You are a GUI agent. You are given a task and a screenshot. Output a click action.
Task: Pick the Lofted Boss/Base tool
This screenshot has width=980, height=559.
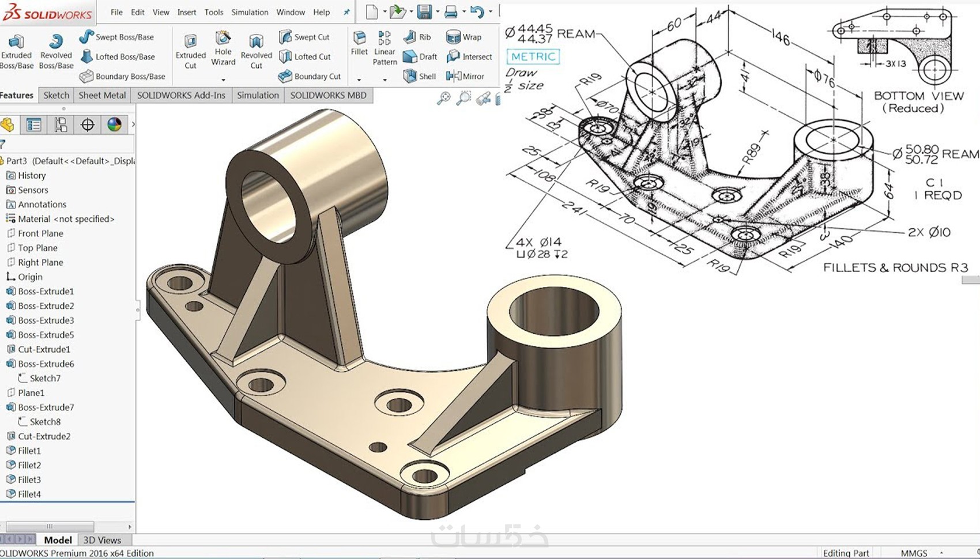point(117,56)
